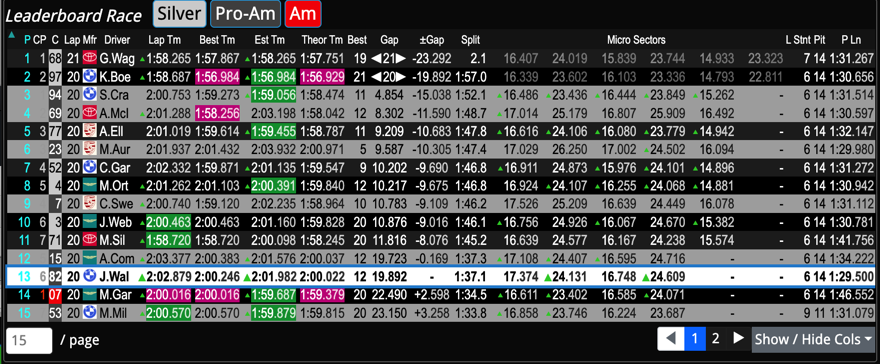The height and width of the screenshot is (364, 880).
Task: Click the magenta best lap 1:56.984 cell
Action: coord(217,76)
